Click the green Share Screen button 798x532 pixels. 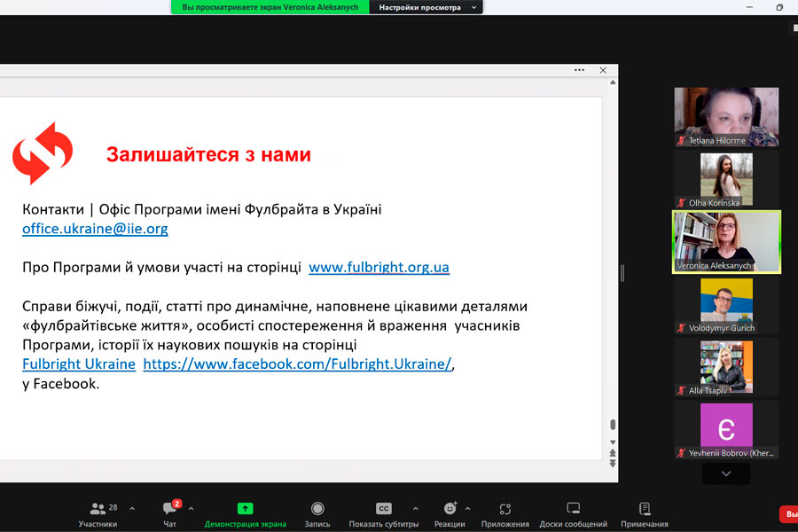point(246,508)
